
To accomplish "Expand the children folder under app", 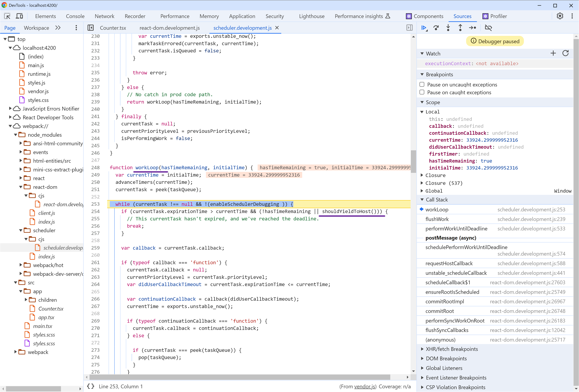I will coord(26,300).
